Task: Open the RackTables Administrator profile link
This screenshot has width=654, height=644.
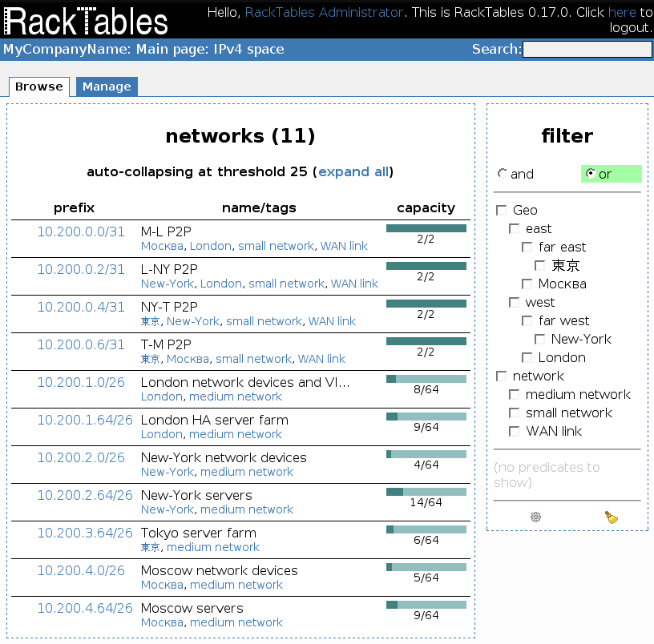Action: pos(324,13)
